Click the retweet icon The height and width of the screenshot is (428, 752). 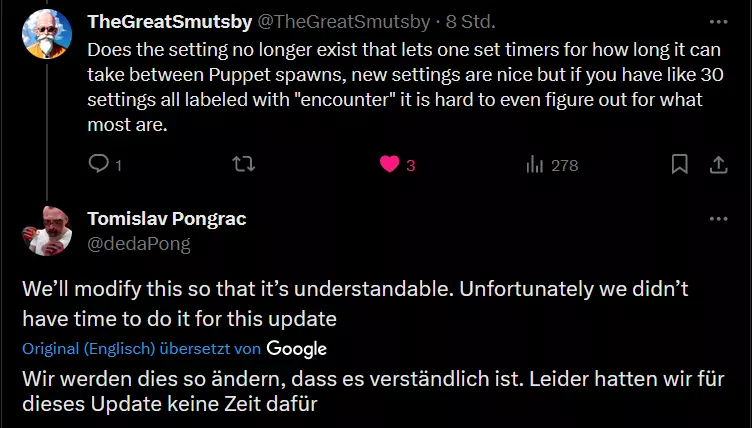pyautogui.click(x=242, y=164)
